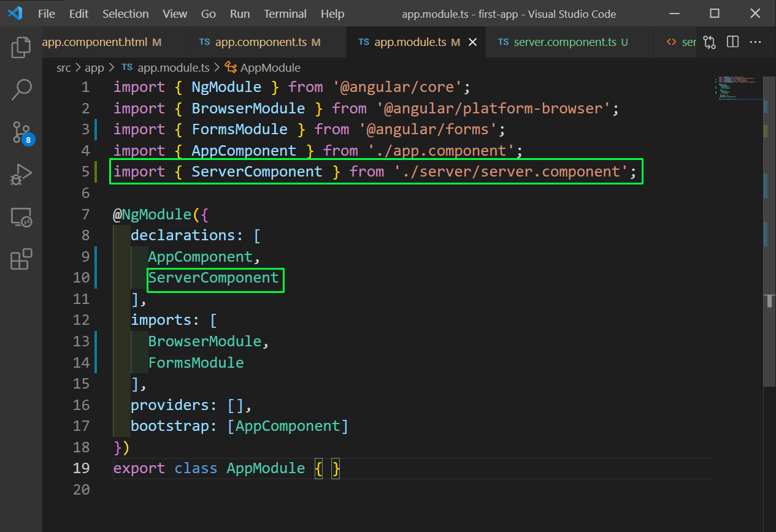Close the app.module.ts tab

pos(473,42)
